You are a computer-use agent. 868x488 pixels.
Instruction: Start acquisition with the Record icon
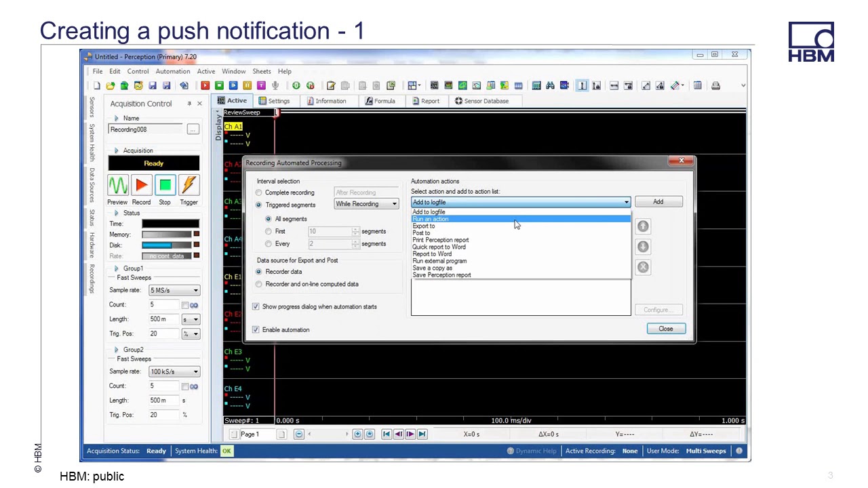point(142,185)
